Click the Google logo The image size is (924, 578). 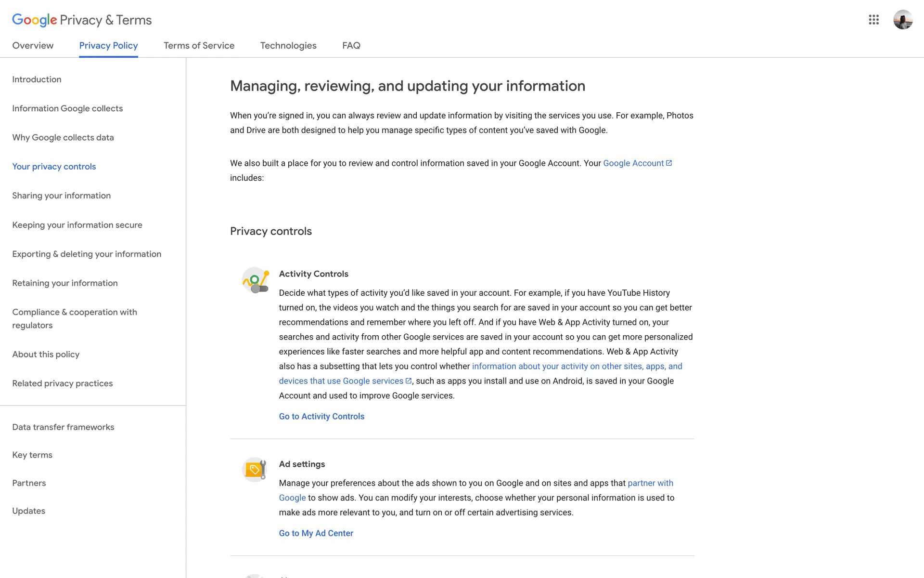[x=34, y=20]
